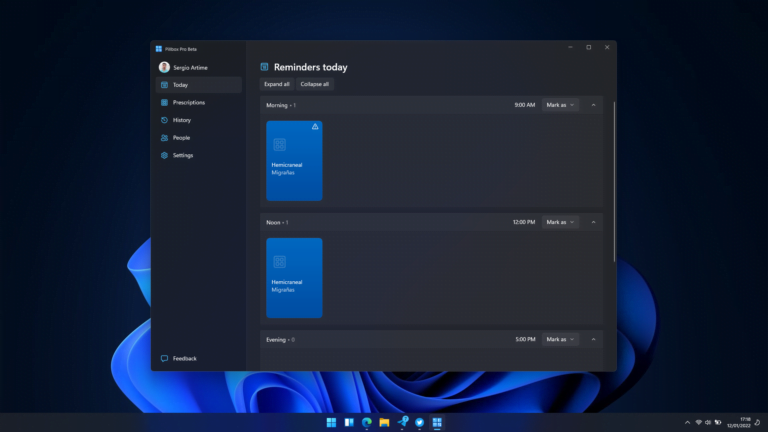Click the Sergio Artime account name

click(190, 68)
